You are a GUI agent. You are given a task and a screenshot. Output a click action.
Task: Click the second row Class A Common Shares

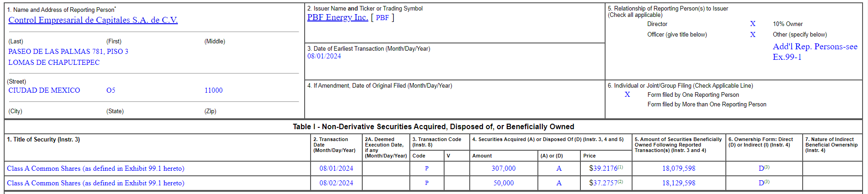96,183
